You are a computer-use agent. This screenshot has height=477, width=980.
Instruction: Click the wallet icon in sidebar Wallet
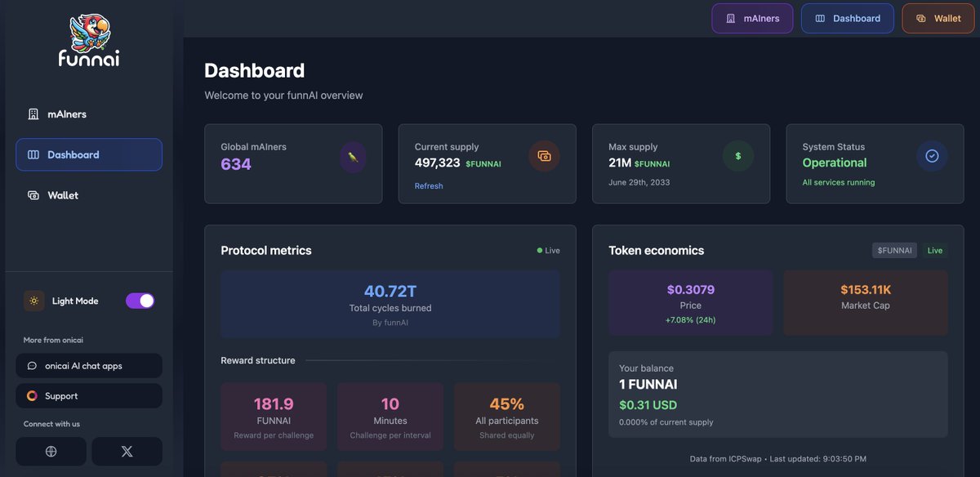tap(33, 195)
